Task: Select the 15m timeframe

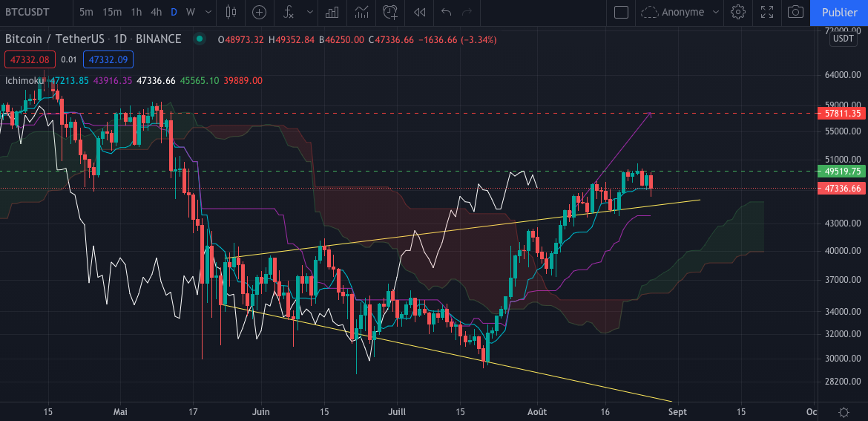Action: (x=112, y=12)
